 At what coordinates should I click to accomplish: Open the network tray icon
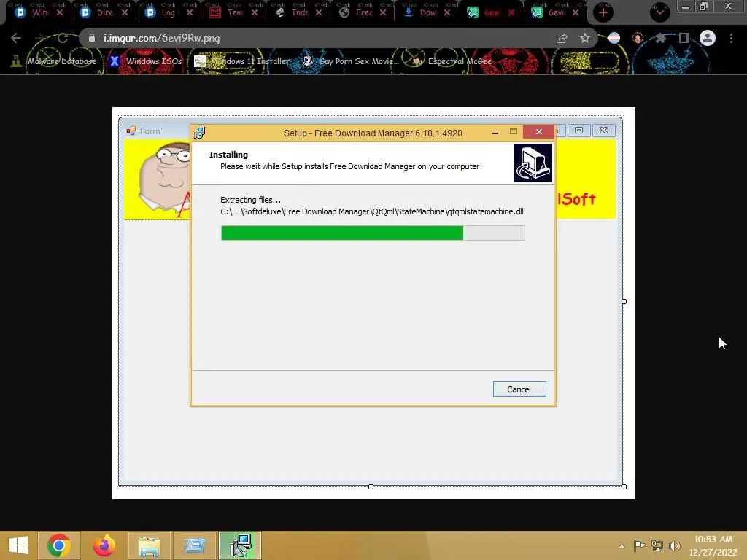pos(657,545)
